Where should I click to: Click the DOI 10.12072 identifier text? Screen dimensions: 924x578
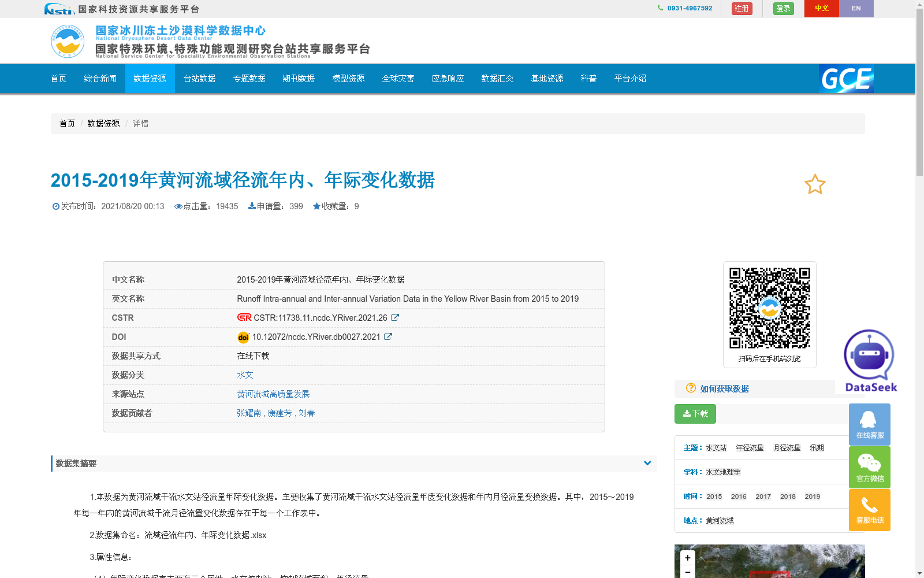click(x=316, y=337)
